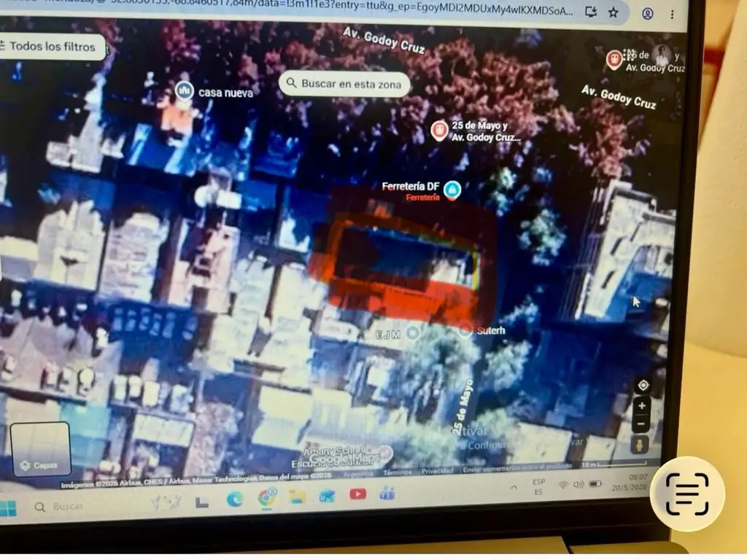Launch Microsoft Edge from taskbar
Viewport: 747px width, 560px height.
[235, 499]
